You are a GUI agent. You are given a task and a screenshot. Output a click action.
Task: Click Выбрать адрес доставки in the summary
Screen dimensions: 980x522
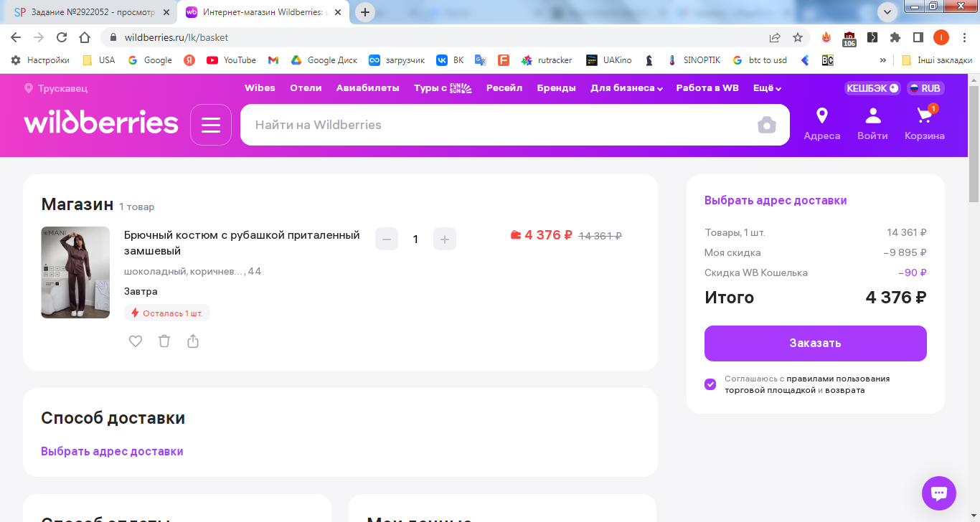(x=776, y=201)
